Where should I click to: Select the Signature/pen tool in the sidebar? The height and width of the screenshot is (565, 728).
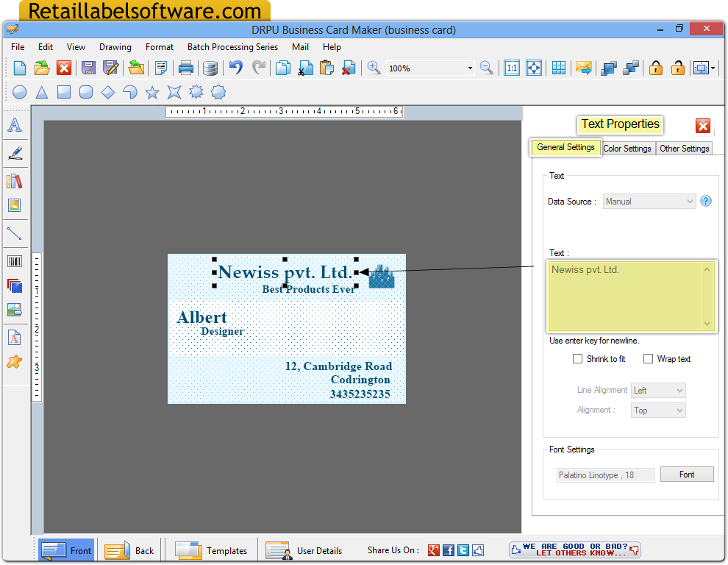15,153
